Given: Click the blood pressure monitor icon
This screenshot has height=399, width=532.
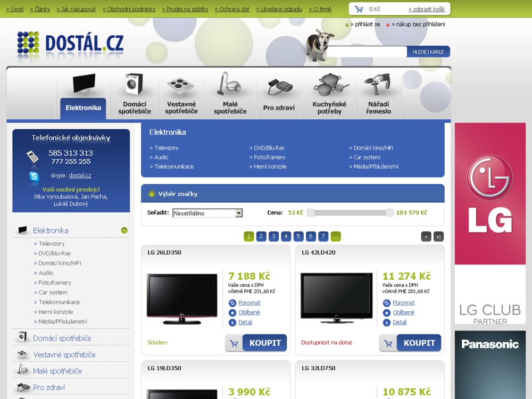Looking at the screenshot, I should pyautogui.click(x=280, y=87).
